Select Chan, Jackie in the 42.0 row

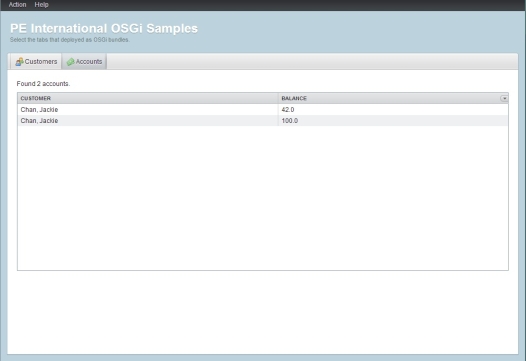pos(39,110)
